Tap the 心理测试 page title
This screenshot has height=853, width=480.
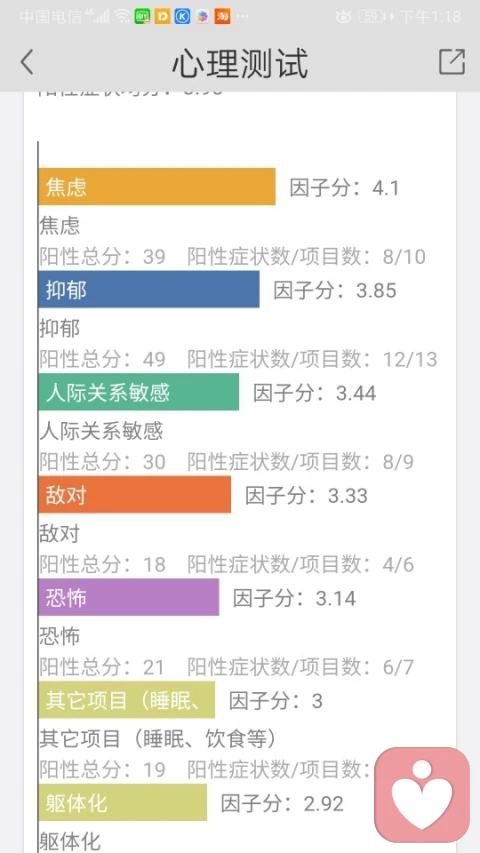(x=240, y=63)
